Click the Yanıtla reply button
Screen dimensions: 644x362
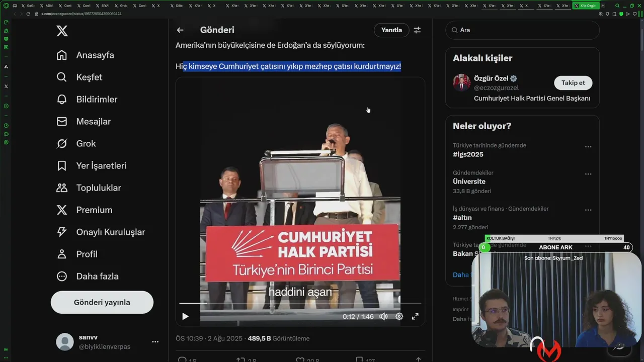click(391, 30)
